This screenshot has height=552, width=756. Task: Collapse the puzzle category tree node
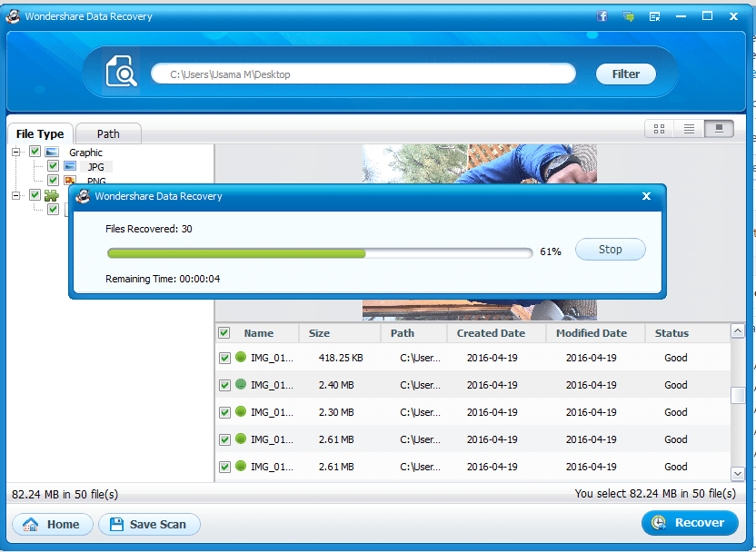coord(16,195)
